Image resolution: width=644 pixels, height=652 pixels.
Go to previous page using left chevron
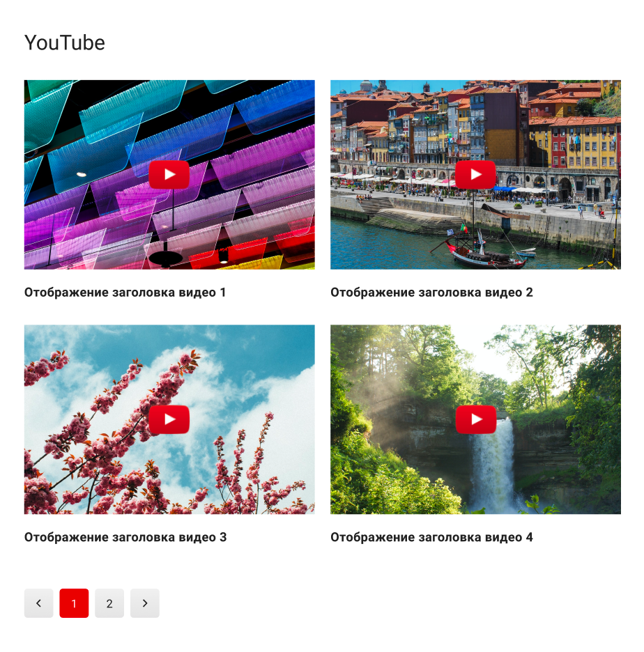point(39,603)
